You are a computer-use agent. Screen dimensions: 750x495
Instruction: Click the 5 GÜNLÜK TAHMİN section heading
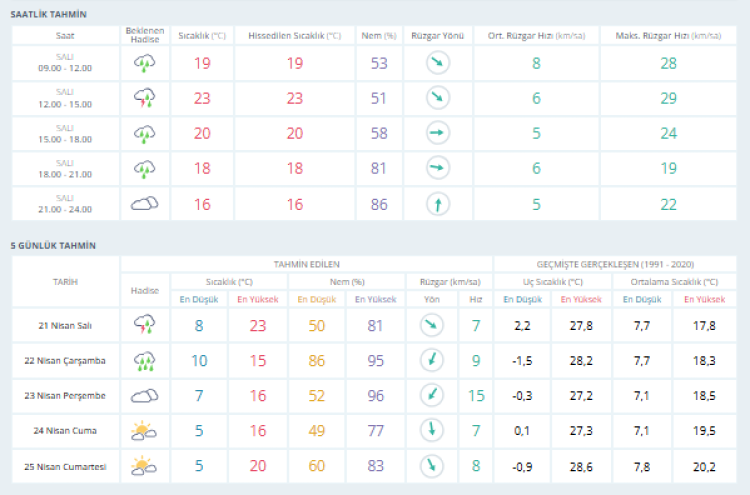tap(53, 245)
